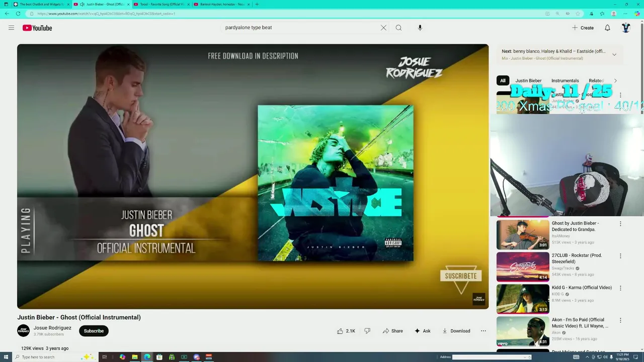Open Akon I'm So Paid thumbnail
This screenshot has width=644, height=362.
523,331
